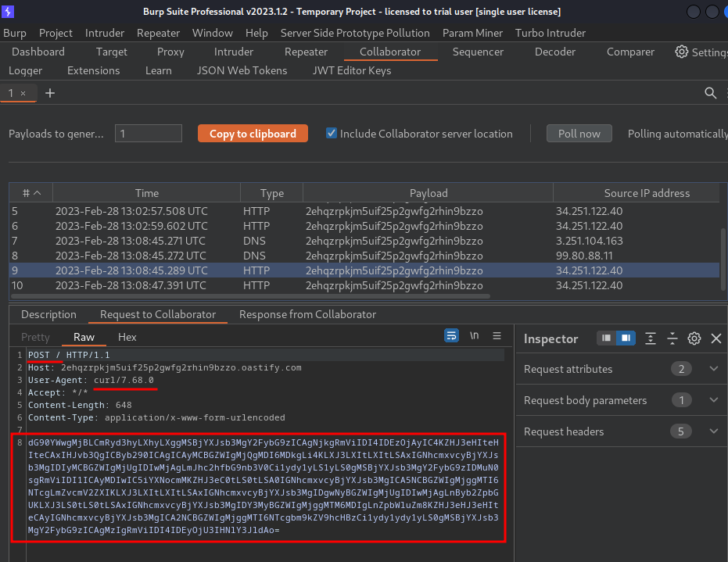Open the Burp menu
The width and height of the screenshot is (728, 562).
tap(15, 33)
